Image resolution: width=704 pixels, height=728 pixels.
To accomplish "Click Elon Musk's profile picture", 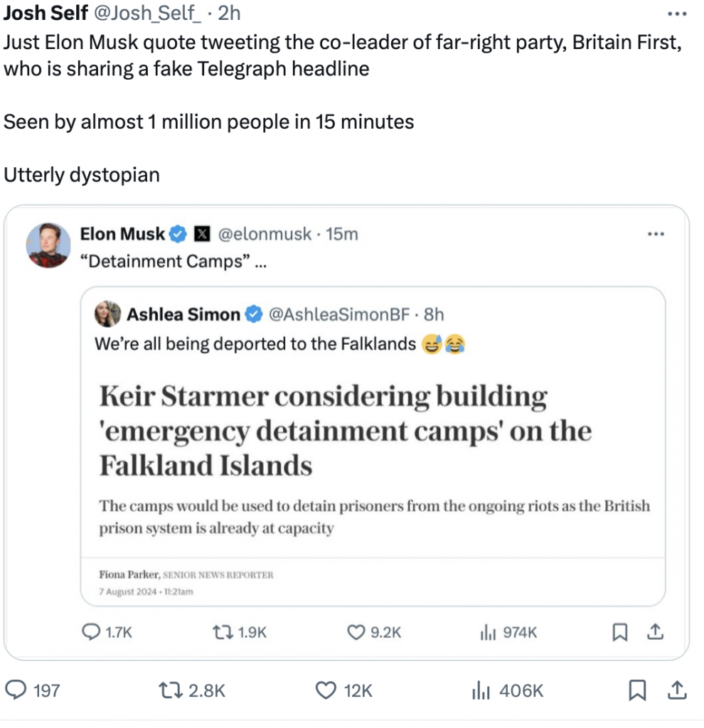I will 48,245.
